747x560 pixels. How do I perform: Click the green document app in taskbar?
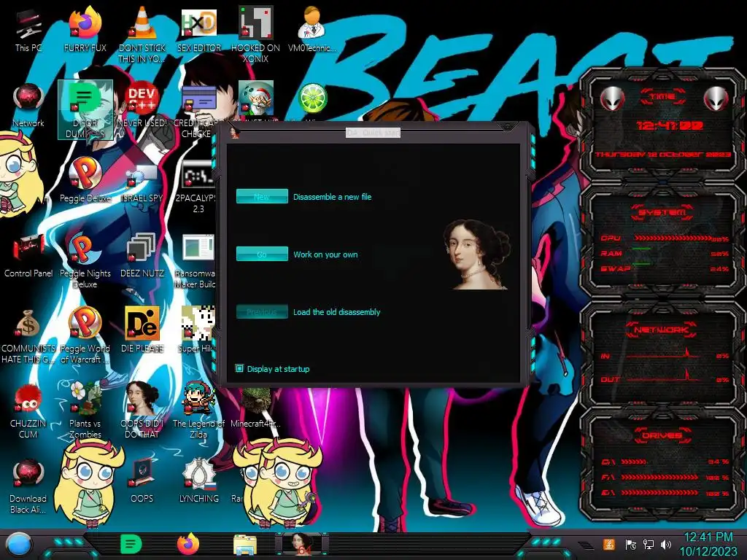click(x=131, y=544)
